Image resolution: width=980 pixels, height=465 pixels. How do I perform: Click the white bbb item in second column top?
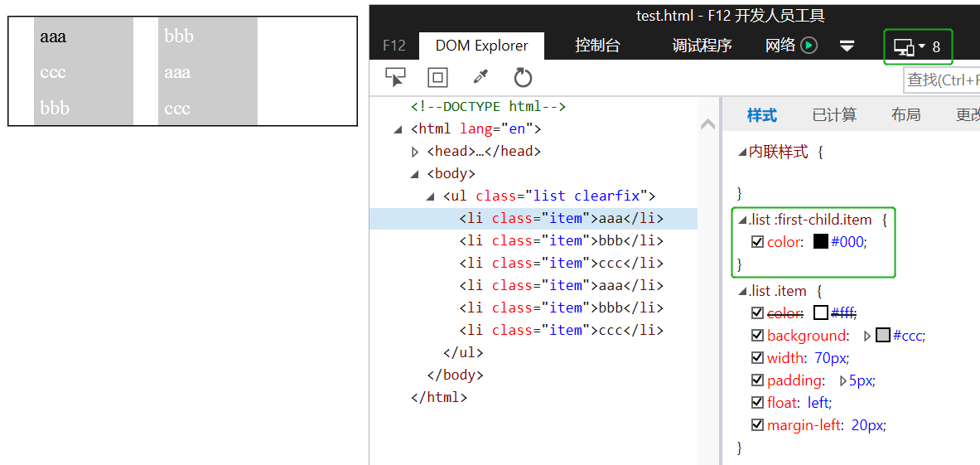[179, 36]
